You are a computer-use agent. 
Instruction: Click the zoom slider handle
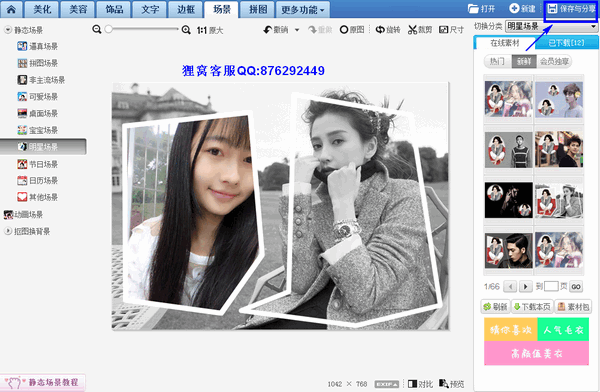[x=109, y=29]
